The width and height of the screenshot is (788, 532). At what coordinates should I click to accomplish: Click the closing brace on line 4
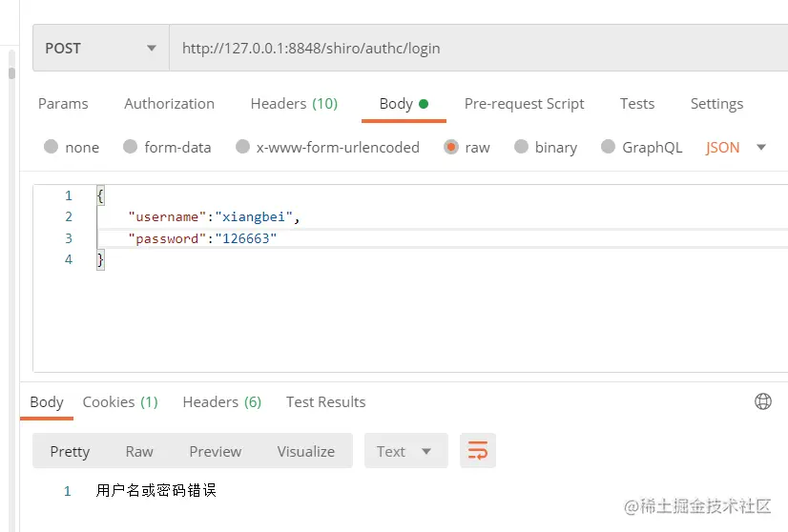[x=100, y=259]
